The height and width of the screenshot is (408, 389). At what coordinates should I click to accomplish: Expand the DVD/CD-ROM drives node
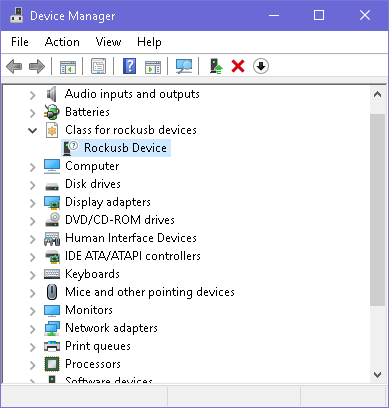point(32,221)
